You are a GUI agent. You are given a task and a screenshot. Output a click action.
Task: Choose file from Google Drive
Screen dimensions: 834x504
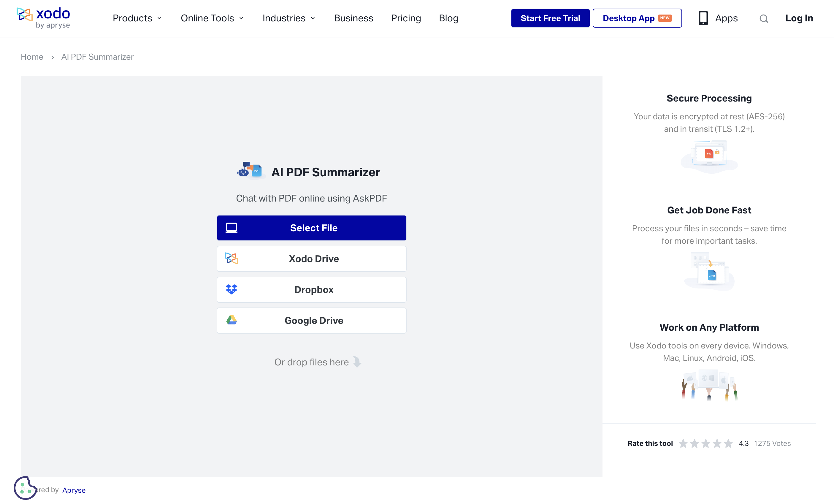(311, 321)
